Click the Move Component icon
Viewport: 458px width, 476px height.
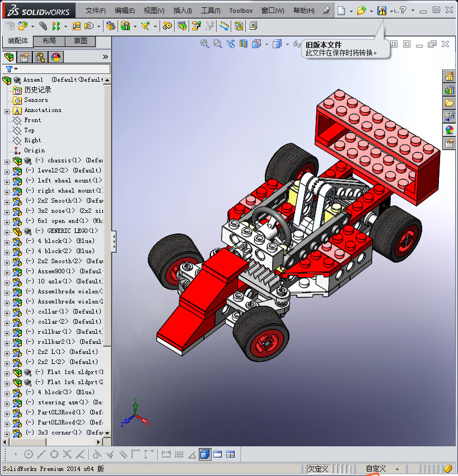point(89,26)
